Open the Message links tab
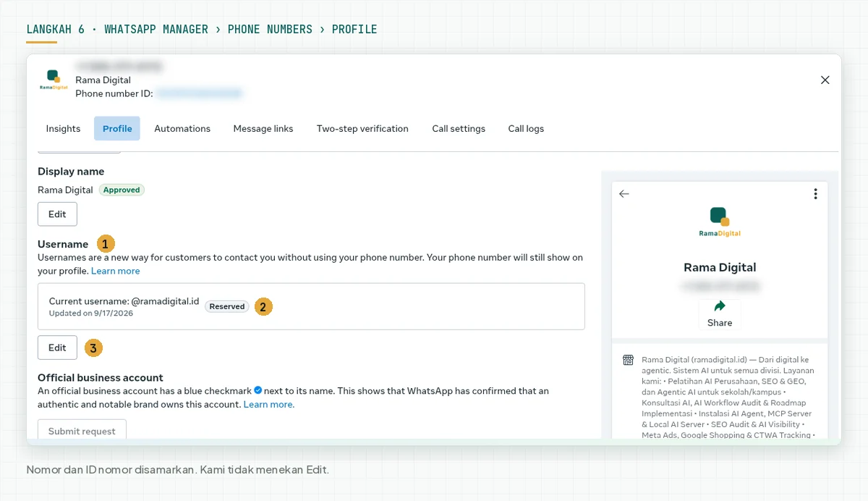 coord(263,129)
